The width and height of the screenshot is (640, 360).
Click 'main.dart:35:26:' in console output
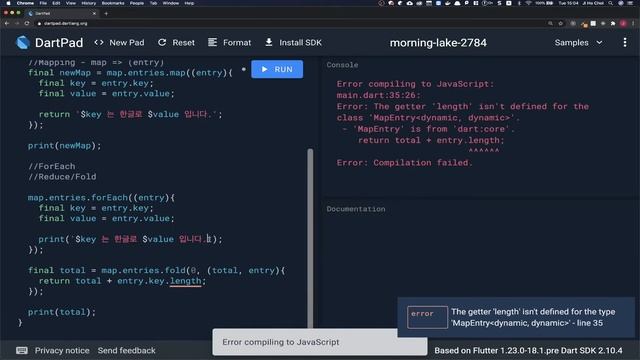pos(378,95)
